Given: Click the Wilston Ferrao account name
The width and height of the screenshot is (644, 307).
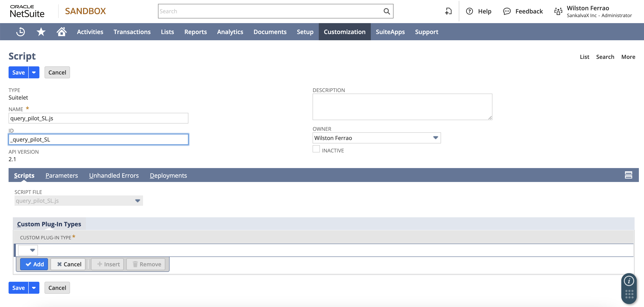Looking at the screenshot, I should [x=588, y=8].
